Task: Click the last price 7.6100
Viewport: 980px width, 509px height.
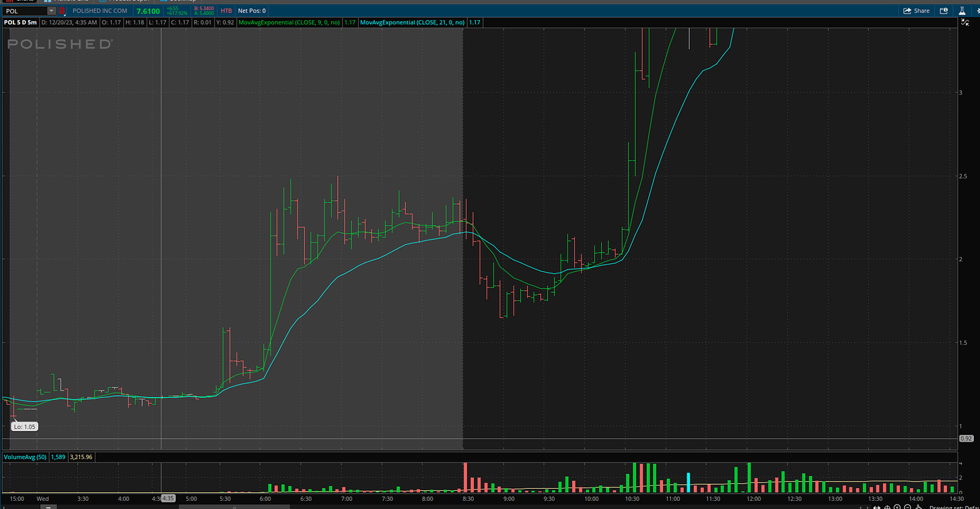Action: (148, 11)
